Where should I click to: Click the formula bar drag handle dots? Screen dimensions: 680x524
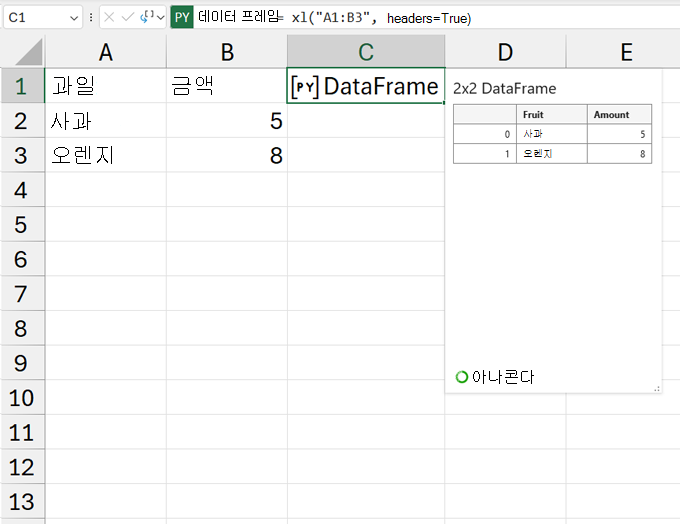[x=91, y=17]
